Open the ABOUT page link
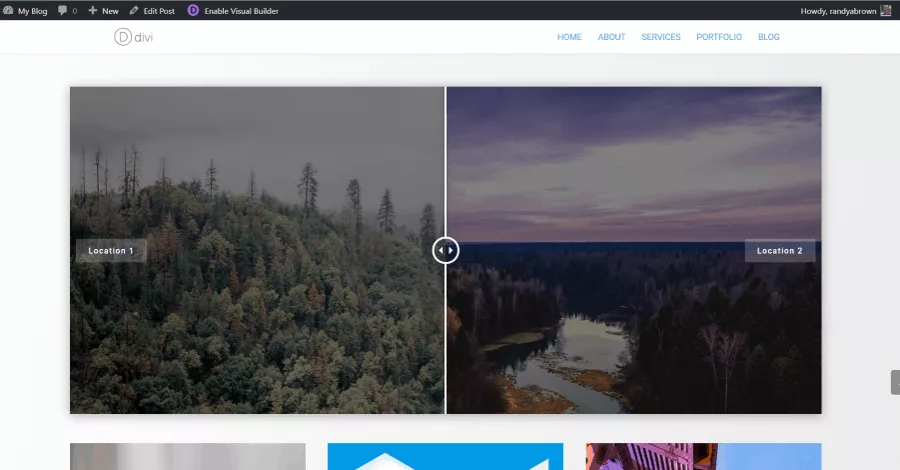Image resolution: width=900 pixels, height=470 pixels. point(611,37)
